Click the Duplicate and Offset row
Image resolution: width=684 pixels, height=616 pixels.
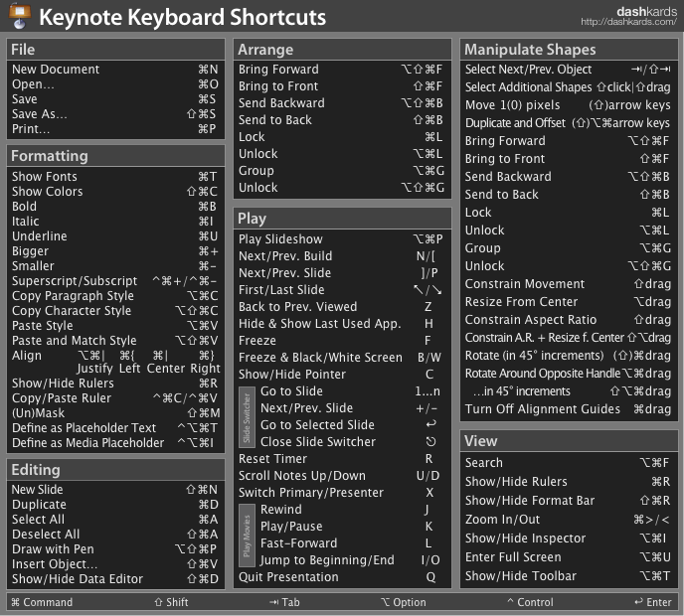568,123
